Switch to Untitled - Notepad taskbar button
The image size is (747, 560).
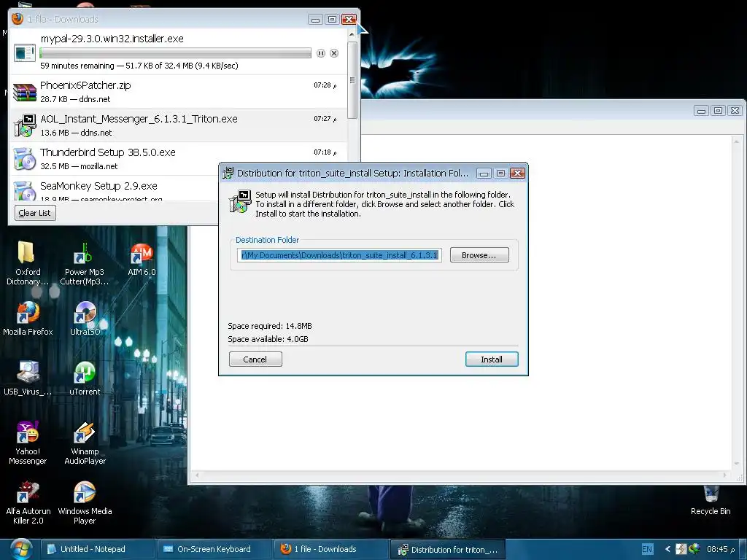click(98, 549)
